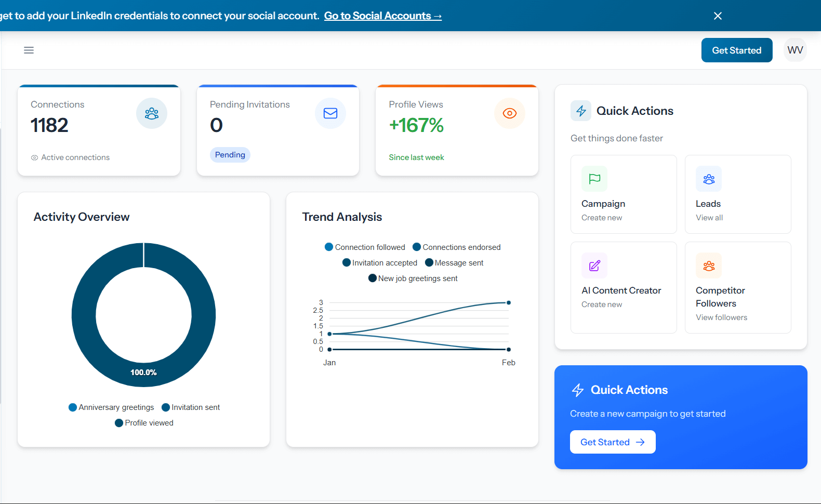821x504 pixels.
Task: Click the Leads group icon
Action: 709,179
